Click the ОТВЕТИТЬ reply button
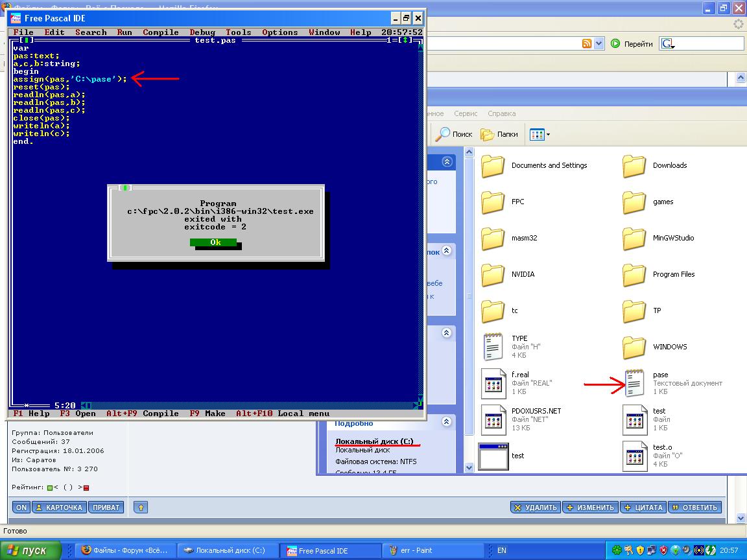 tap(694, 507)
